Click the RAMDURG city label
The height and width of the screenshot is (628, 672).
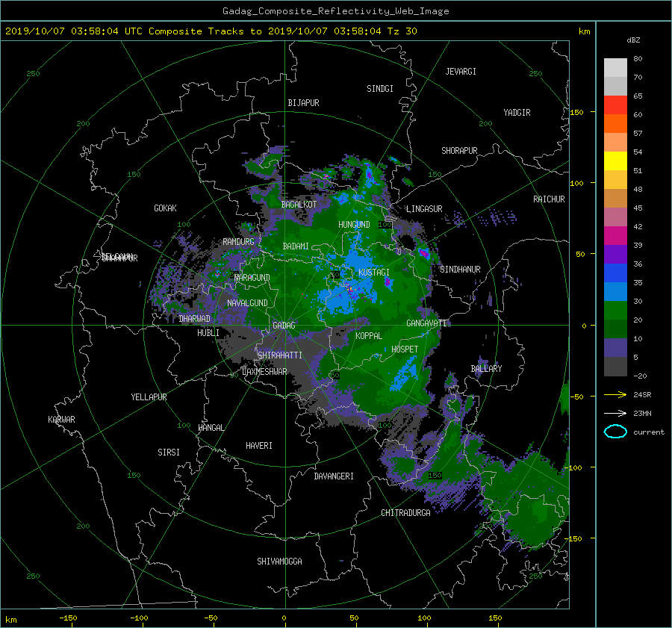click(x=238, y=242)
